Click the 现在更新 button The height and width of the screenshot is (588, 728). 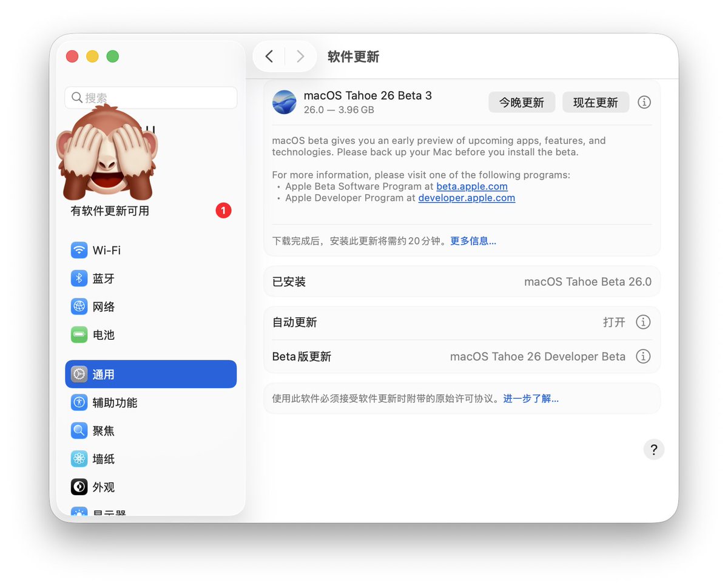596,103
